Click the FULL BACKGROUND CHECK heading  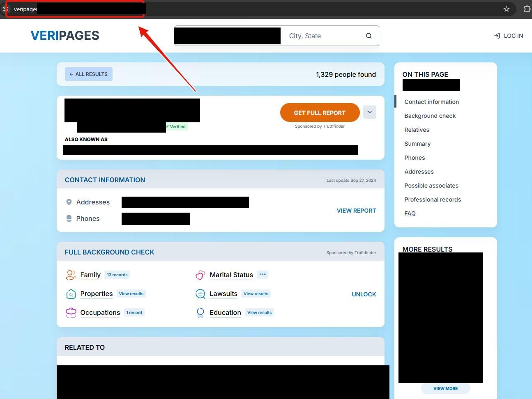point(109,252)
